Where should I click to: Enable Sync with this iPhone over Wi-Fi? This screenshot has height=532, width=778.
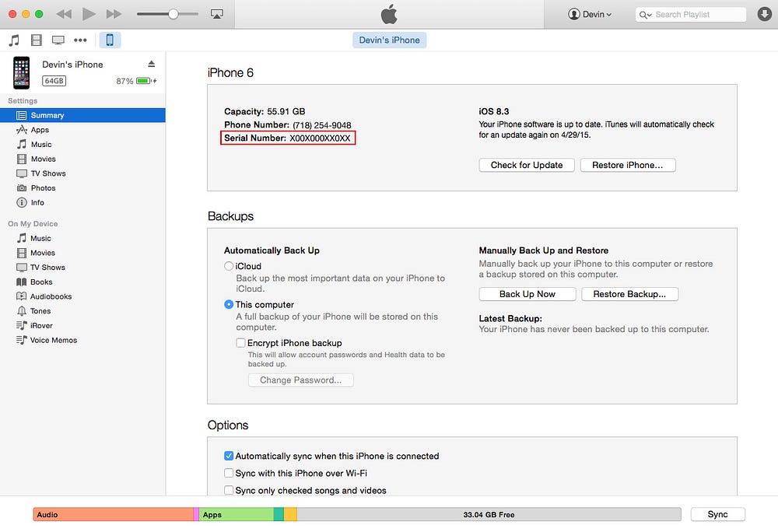229,473
